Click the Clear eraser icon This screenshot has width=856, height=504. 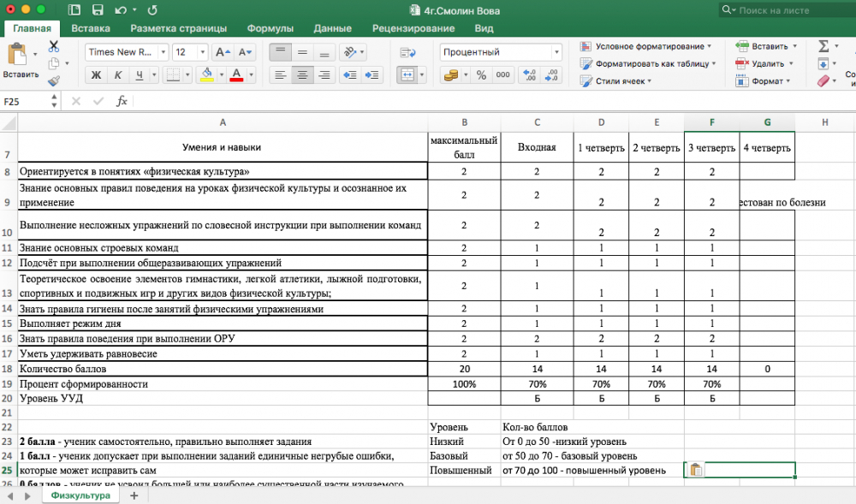tap(823, 81)
